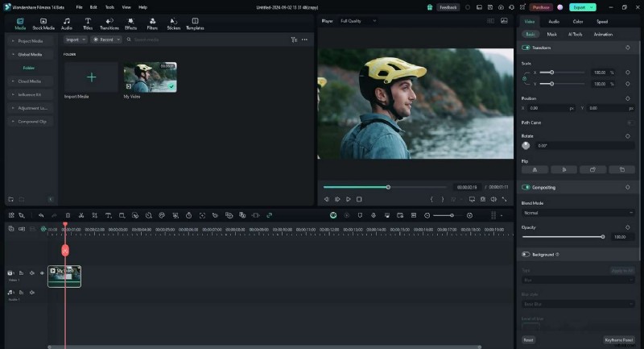The width and height of the screenshot is (644, 349).
Task: Open the Edit menu
Action: pyautogui.click(x=93, y=7)
